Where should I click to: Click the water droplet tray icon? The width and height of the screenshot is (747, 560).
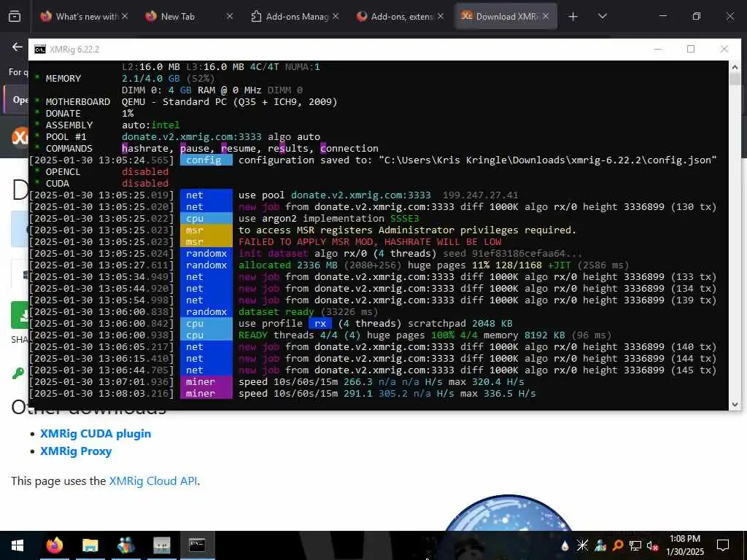point(565,545)
